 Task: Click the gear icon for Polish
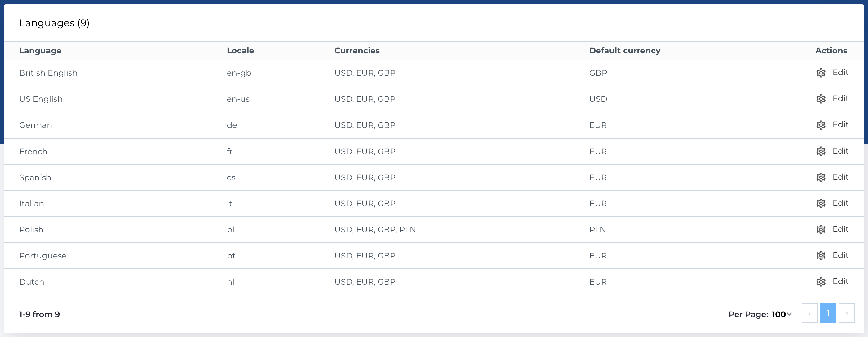pyautogui.click(x=821, y=229)
